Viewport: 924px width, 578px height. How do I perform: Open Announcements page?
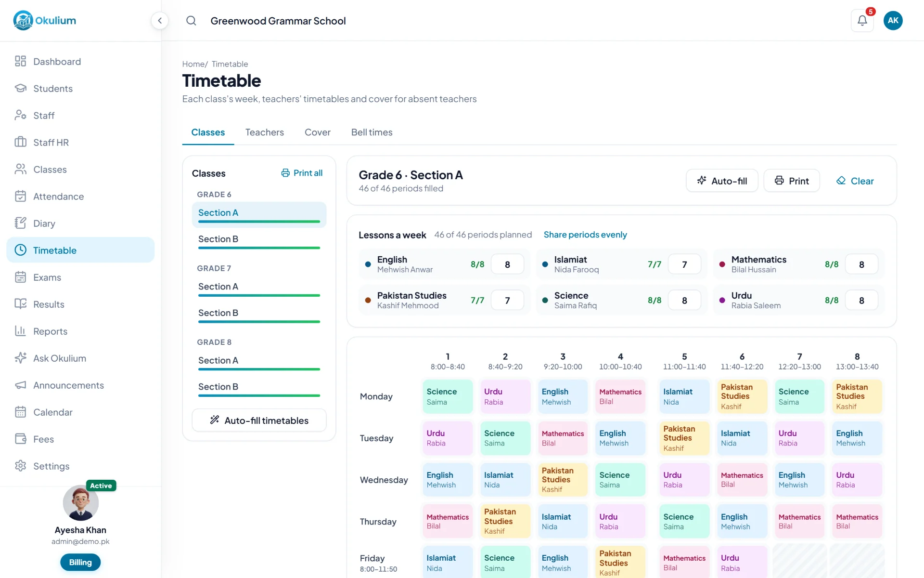pyautogui.click(x=80, y=385)
